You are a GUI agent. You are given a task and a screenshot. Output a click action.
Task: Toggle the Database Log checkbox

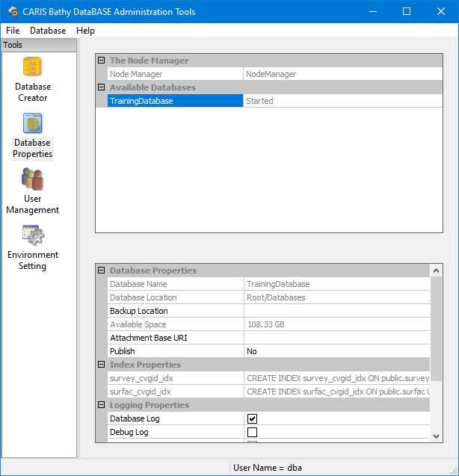tap(252, 419)
